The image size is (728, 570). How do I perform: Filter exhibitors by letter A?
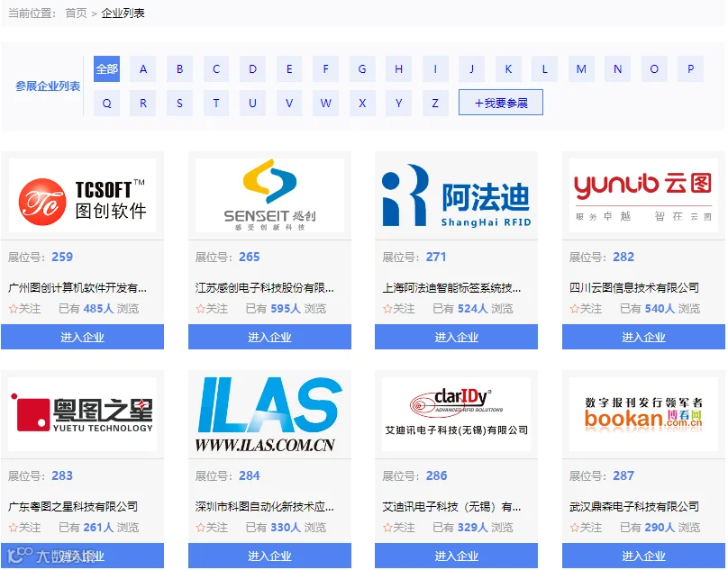[x=143, y=69]
